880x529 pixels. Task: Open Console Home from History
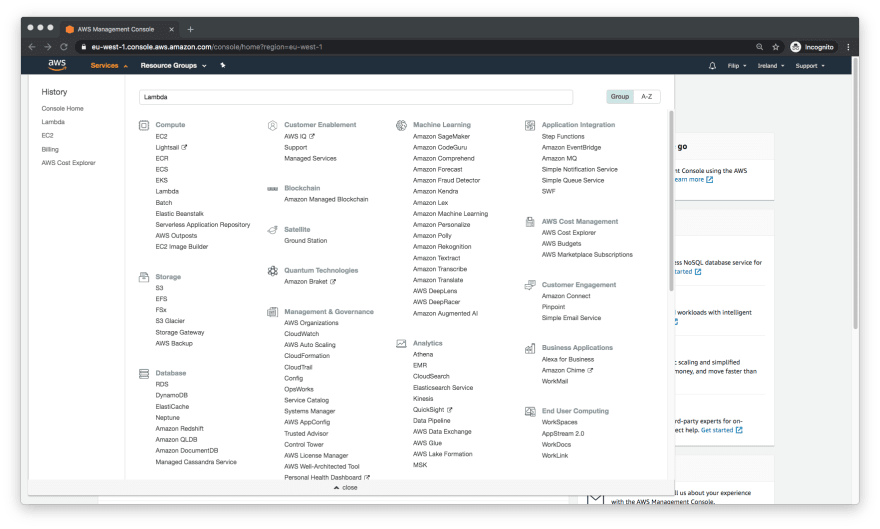(x=62, y=108)
